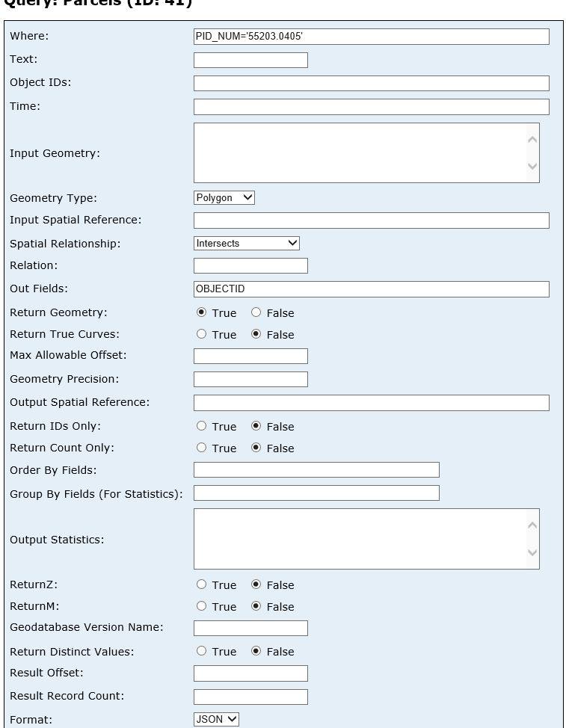Open the Spatial Relationship dropdown
The width and height of the screenshot is (566, 728).
(247, 243)
